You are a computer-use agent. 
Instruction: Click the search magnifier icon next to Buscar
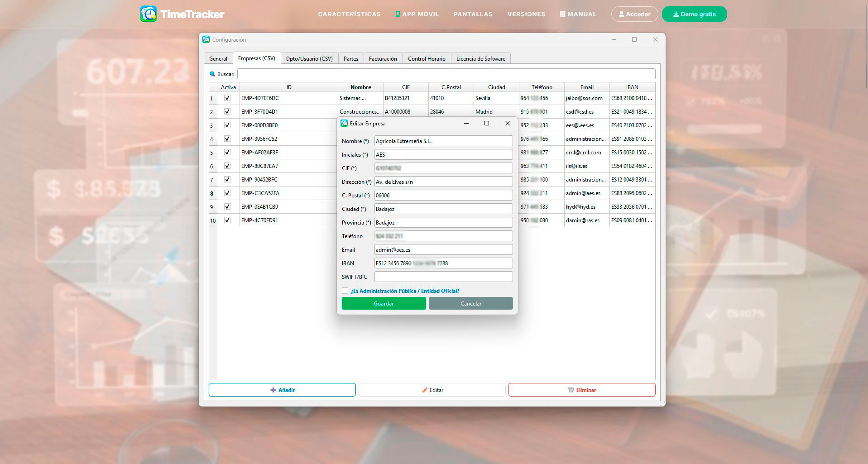pyautogui.click(x=212, y=74)
